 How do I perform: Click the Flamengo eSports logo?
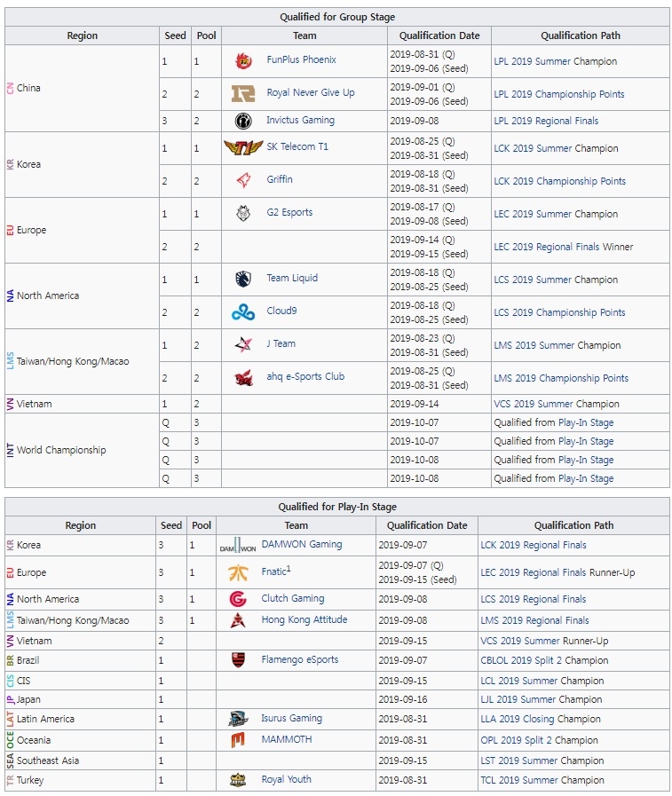pyautogui.click(x=237, y=660)
